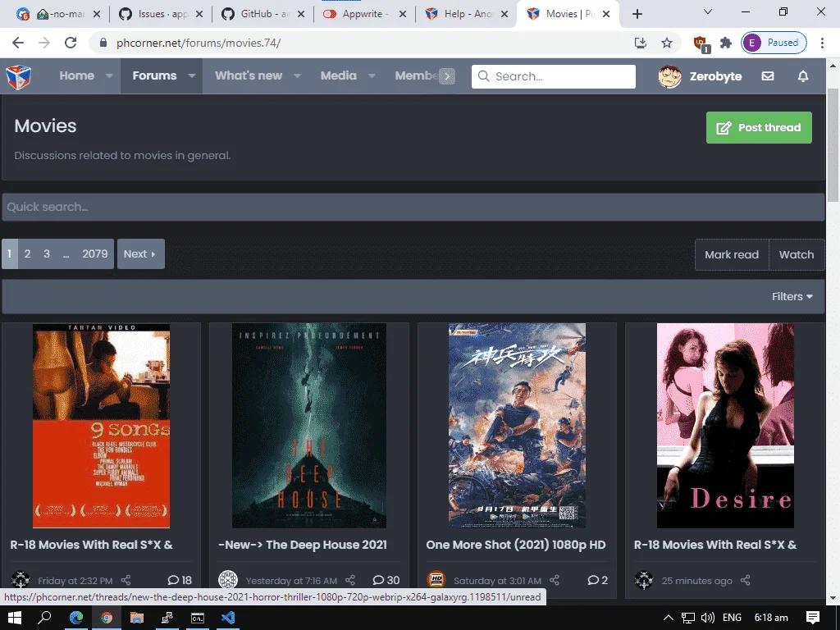Click the Zerobyte user avatar
The width and height of the screenshot is (840, 630).
point(669,76)
